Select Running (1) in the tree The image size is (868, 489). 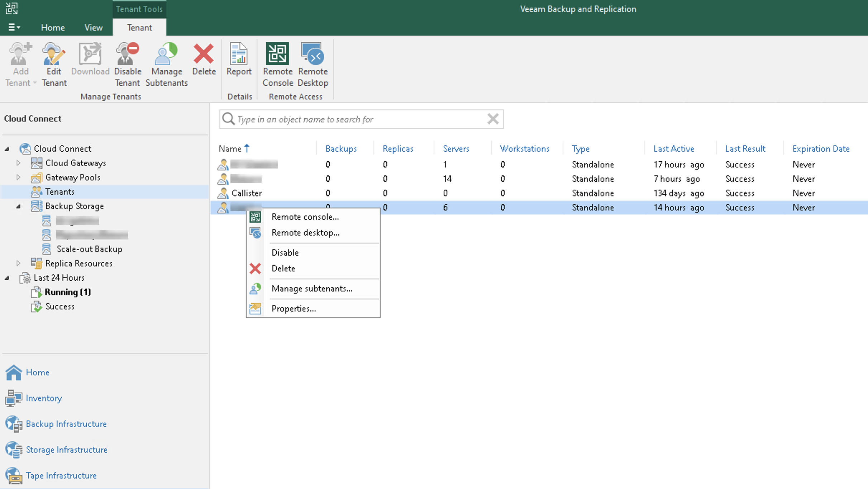click(x=68, y=292)
